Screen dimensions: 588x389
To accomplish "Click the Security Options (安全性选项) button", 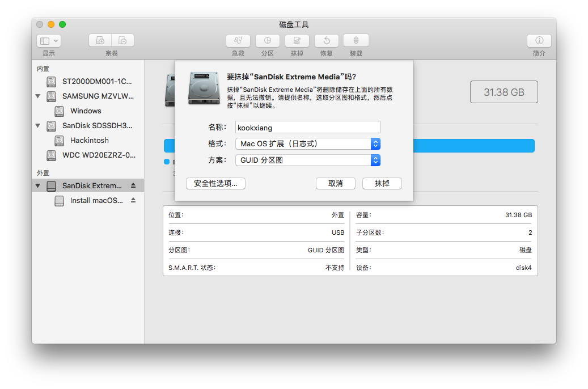I will tap(215, 184).
